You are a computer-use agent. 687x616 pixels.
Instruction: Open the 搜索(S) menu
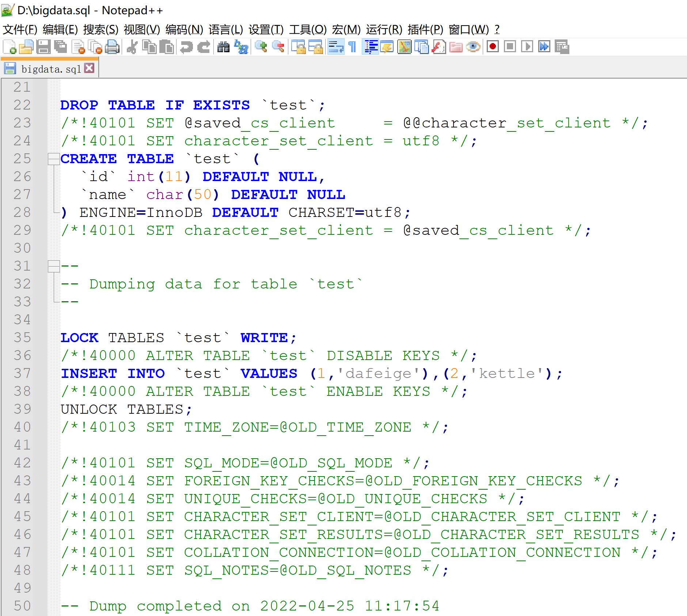(x=101, y=30)
